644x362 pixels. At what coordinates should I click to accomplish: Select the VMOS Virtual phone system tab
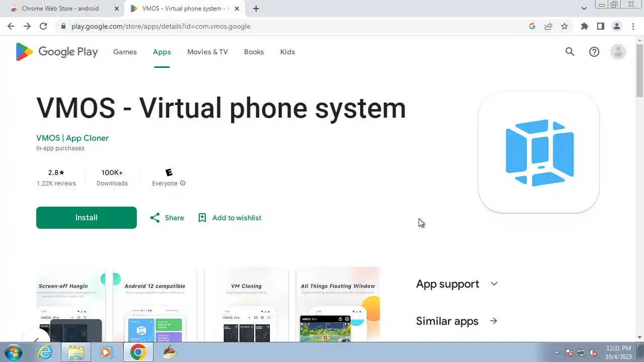[x=184, y=9]
